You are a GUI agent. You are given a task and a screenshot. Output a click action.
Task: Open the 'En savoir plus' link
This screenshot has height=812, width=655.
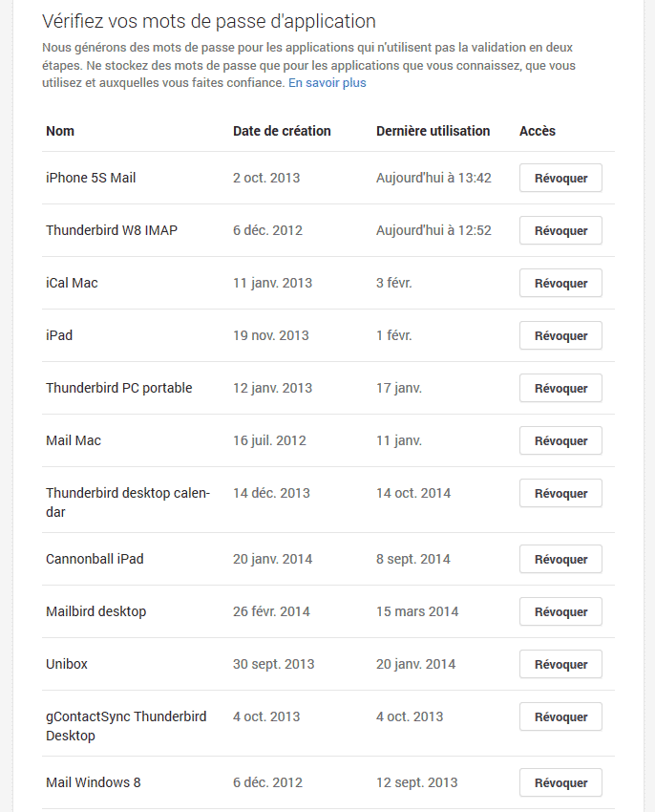pyautogui.click(x=327, y=83)
